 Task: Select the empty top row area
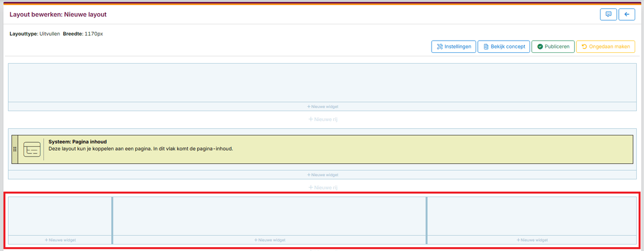(322, 83)
